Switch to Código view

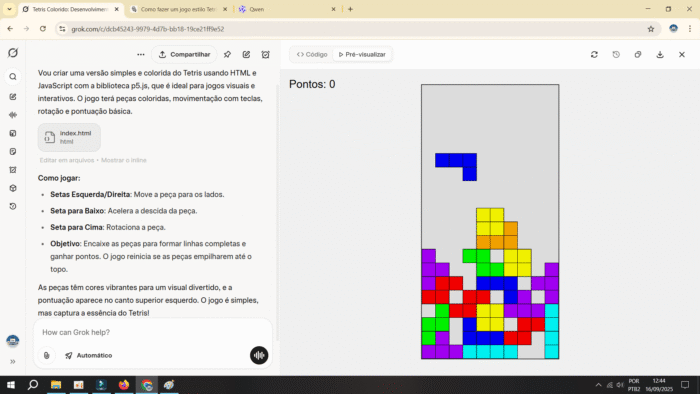(312, 54)
